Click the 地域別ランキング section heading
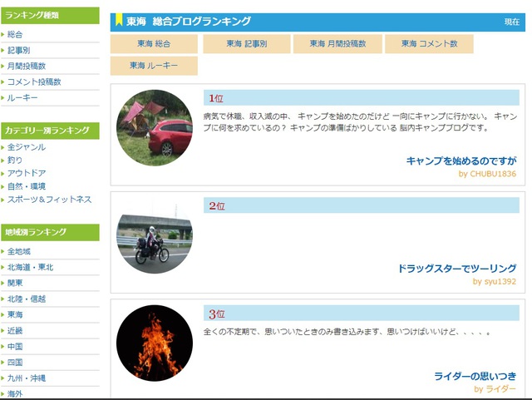This screenshot has height=400, width=532. (x=50, y=232)
